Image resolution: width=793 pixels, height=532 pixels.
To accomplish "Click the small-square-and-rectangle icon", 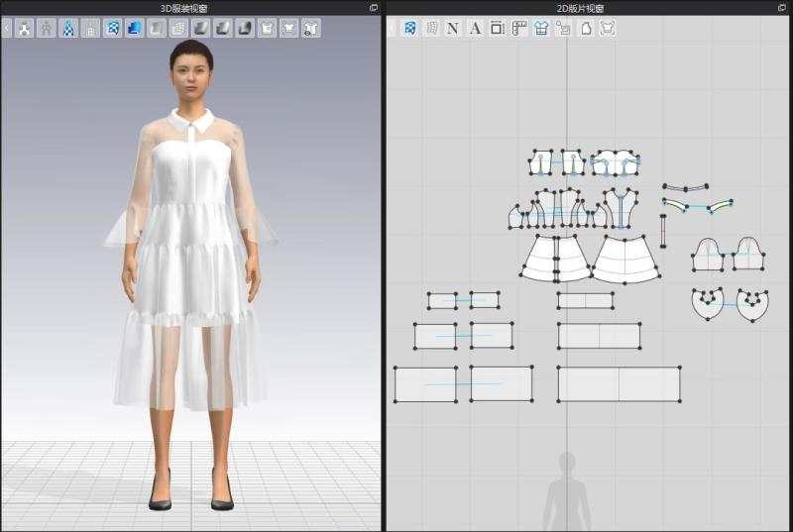I will pos(563,28).
